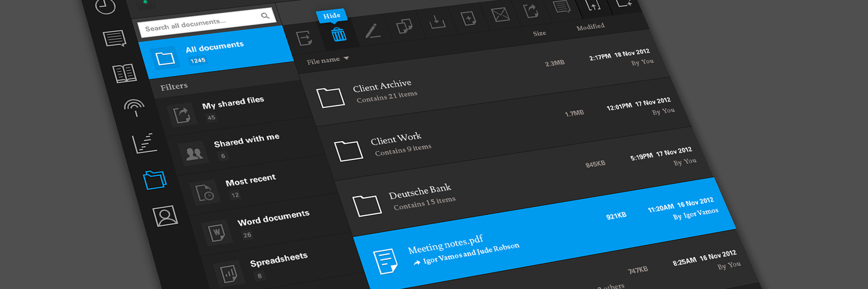Click the blue trash can toolbar icon
The image size is (868, 289).
(339, 34)
